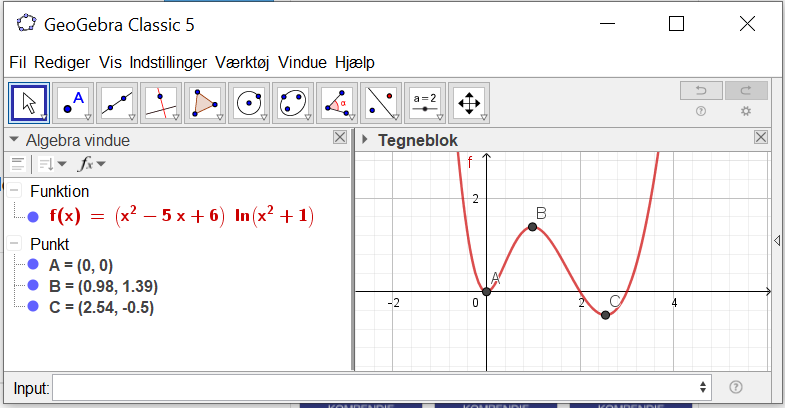This screenshot has width=785, height=408.
Task: Click point B on the graph
Action: point(533,227)
